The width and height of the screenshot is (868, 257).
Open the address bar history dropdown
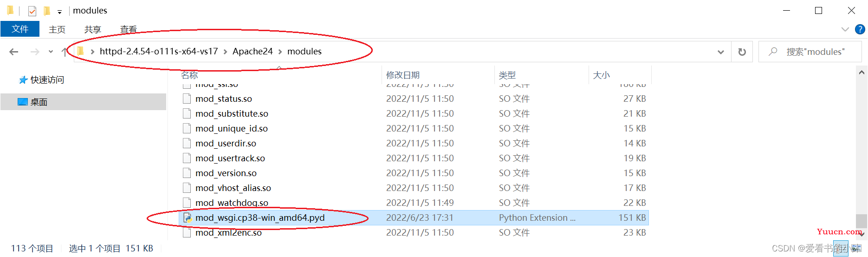pyautogui.click(x=721, y=52)
